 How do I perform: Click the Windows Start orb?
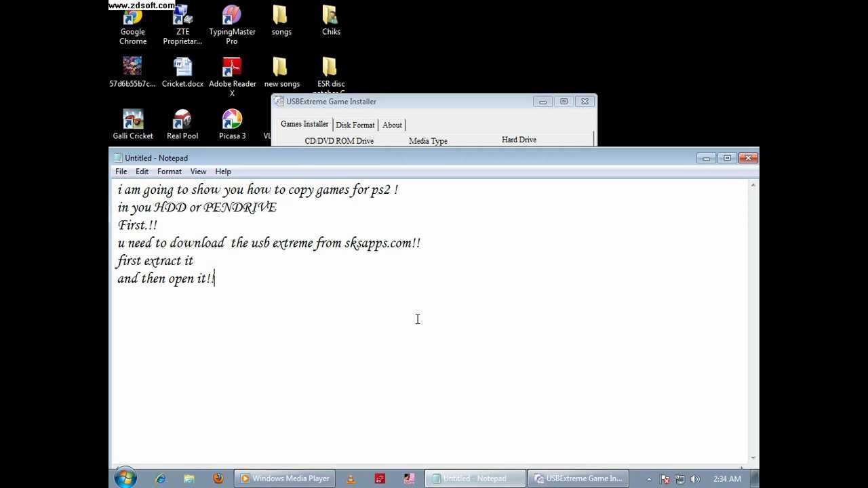pos(125,478)
